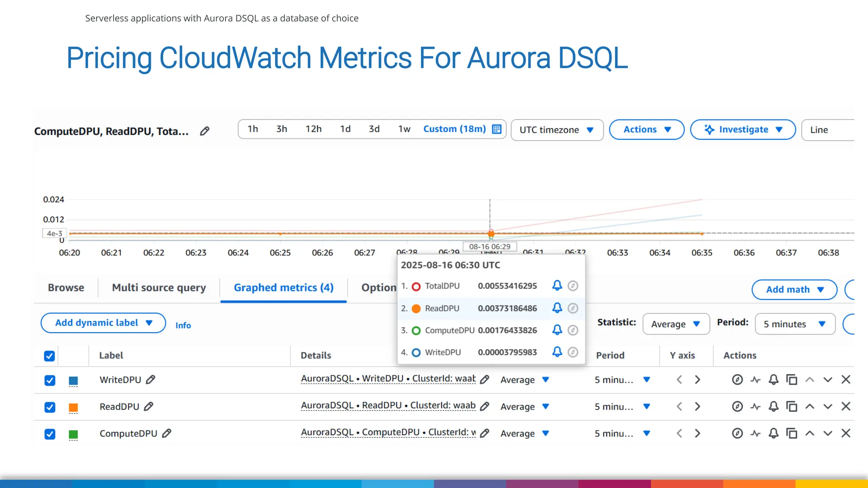Open the Line chart type dropdown
The image size is (868, 488).
pyautogui.click(x=828, y=130)
